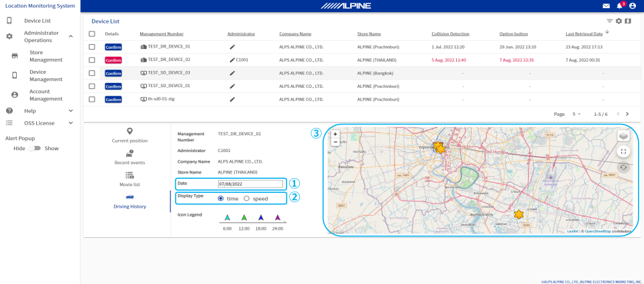Open the Device List map view icon
Viewport: 644px width, 284px height.
click(x=628, y=21)
